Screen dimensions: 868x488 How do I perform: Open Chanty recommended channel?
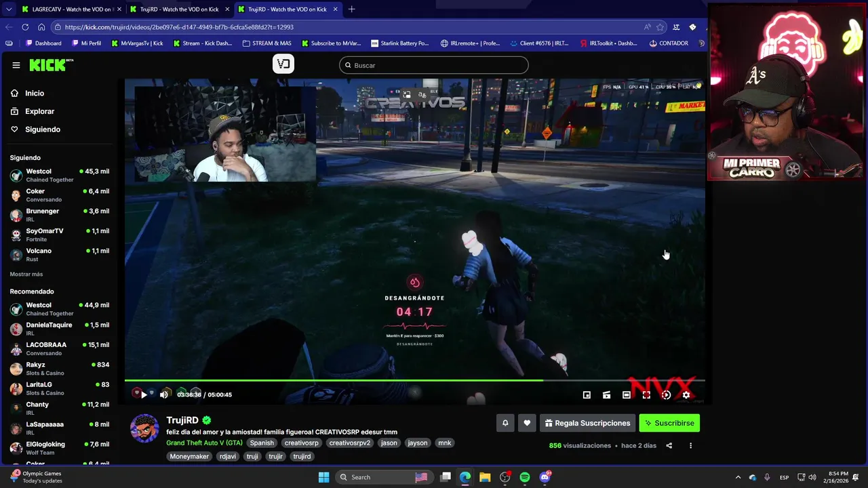pyautogui.click(x=60, y=408)
